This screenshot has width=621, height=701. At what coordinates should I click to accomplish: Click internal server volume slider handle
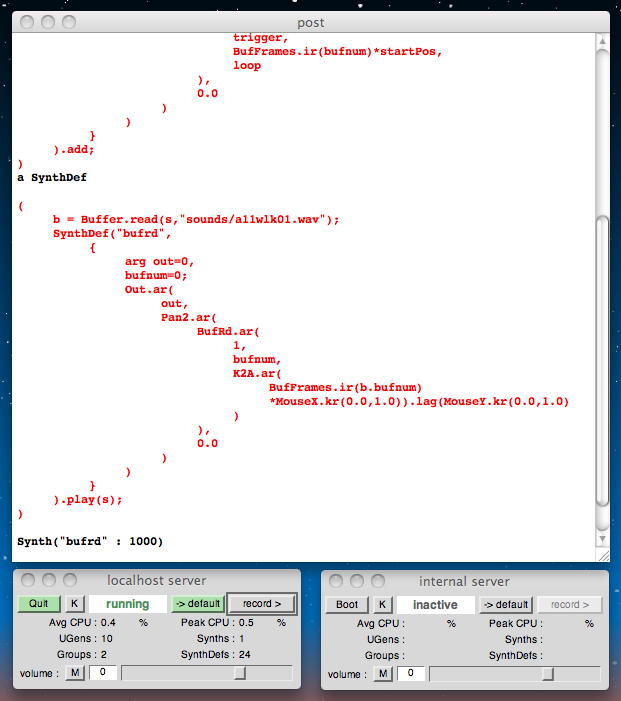548,674
